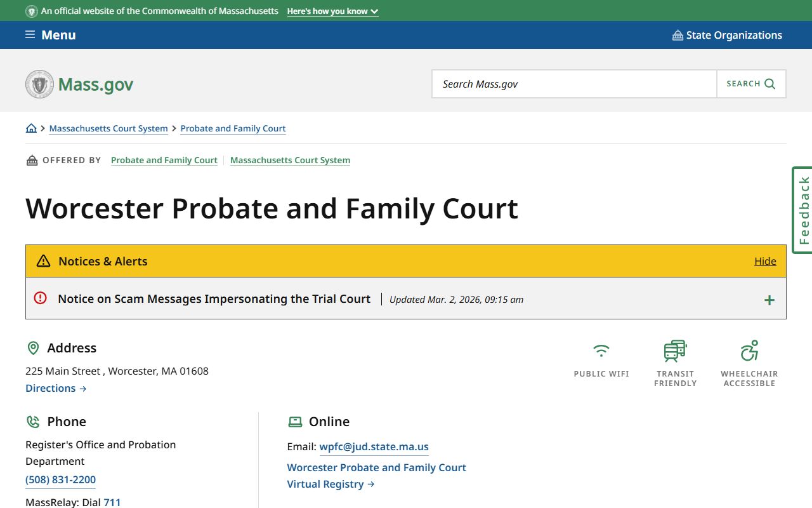Click the Mass.gov logo text
The height and width of the screenshot is (508, 812).
click(x=96, y=84)
